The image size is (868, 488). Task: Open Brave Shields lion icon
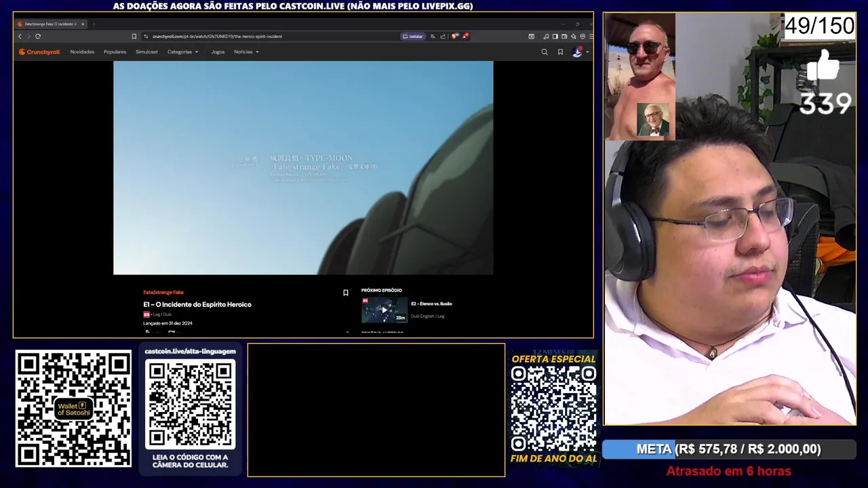[x=455, y=37]
